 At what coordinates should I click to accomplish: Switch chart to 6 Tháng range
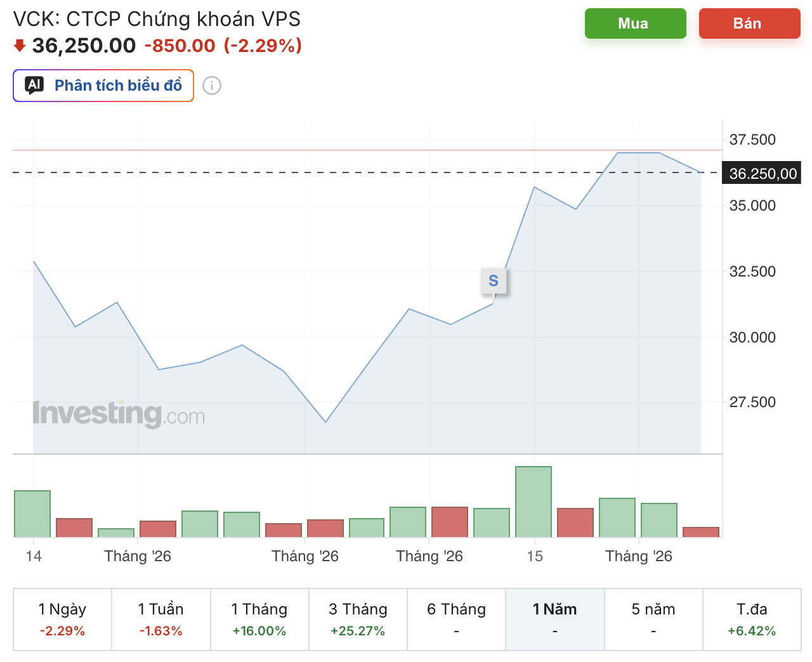click(x=457, y=620)
